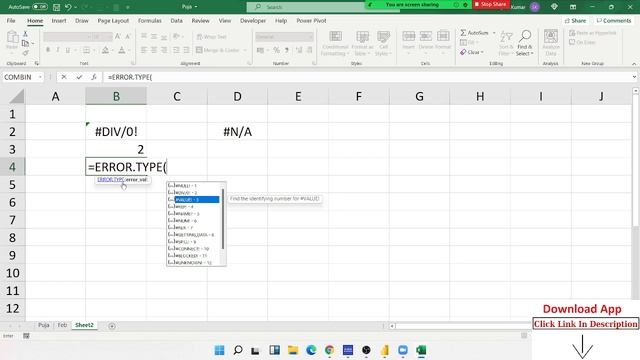The height and width of the screenshot is (360, 640).
Task: Expand the Name Box dropdown arrow
Action: (x=40, y=77)
